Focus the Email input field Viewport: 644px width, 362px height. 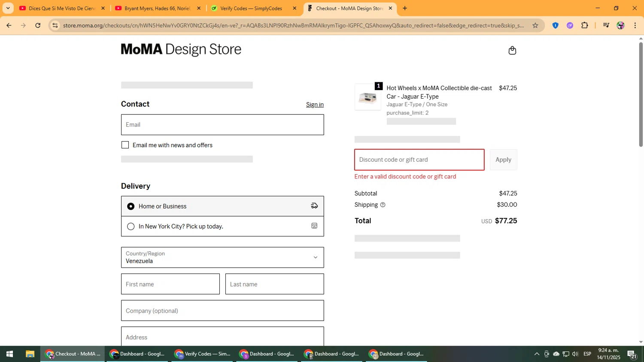point(222,125)
